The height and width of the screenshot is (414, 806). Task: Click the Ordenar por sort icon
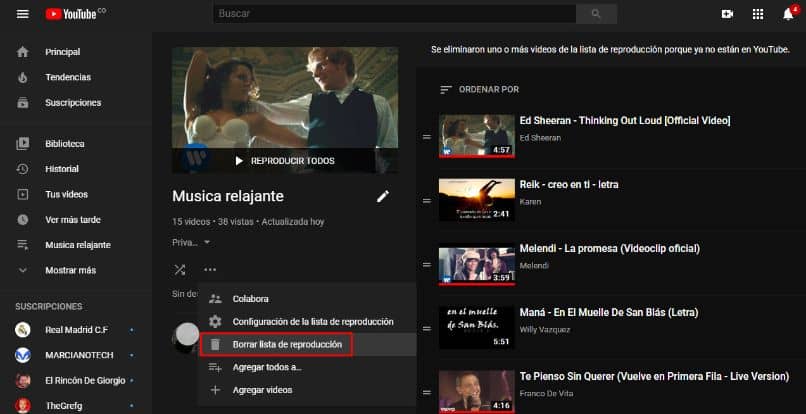pyautogui.click(x=446, y=89)
